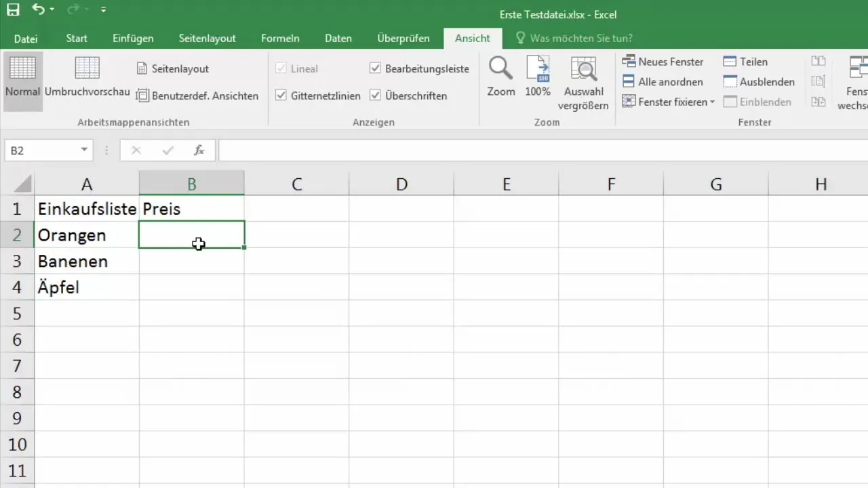868x488 pixels.
Task: Select row 1 header
Action: coord(17,209)
